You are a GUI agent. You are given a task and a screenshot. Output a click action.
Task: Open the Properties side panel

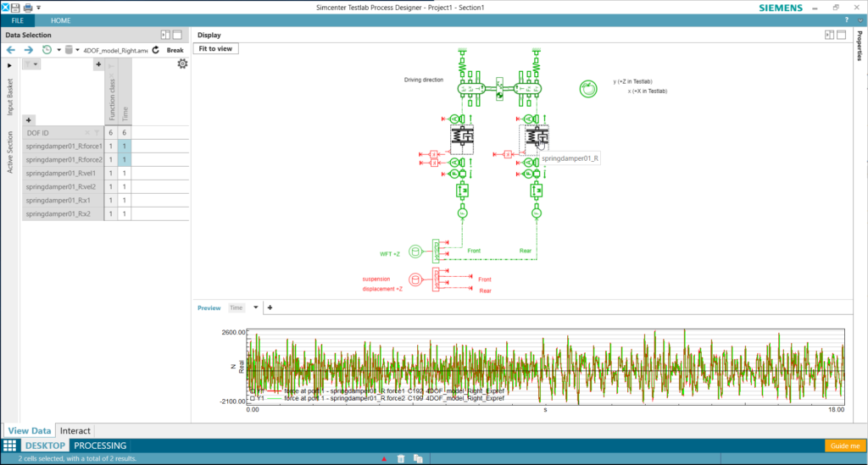(x=860, y=46)
